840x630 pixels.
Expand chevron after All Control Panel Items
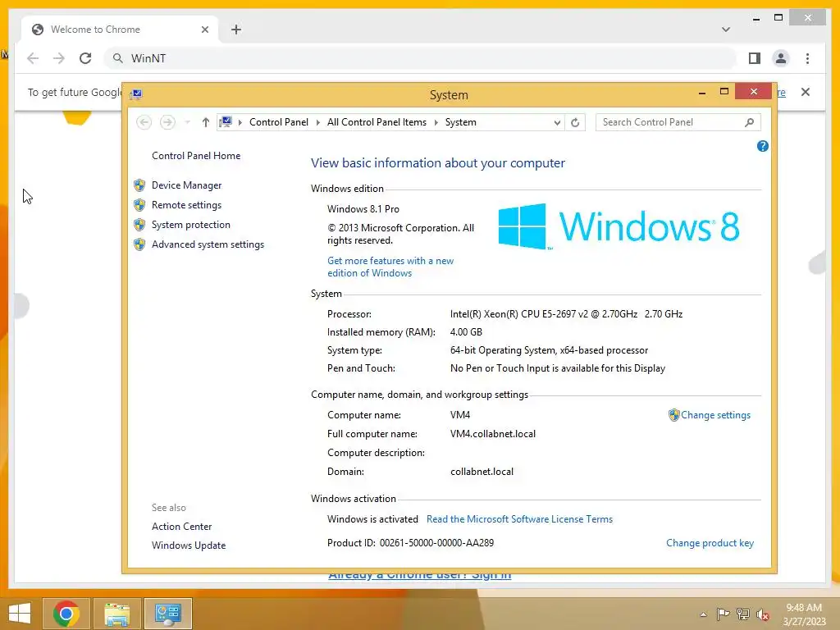click(436, 123)
